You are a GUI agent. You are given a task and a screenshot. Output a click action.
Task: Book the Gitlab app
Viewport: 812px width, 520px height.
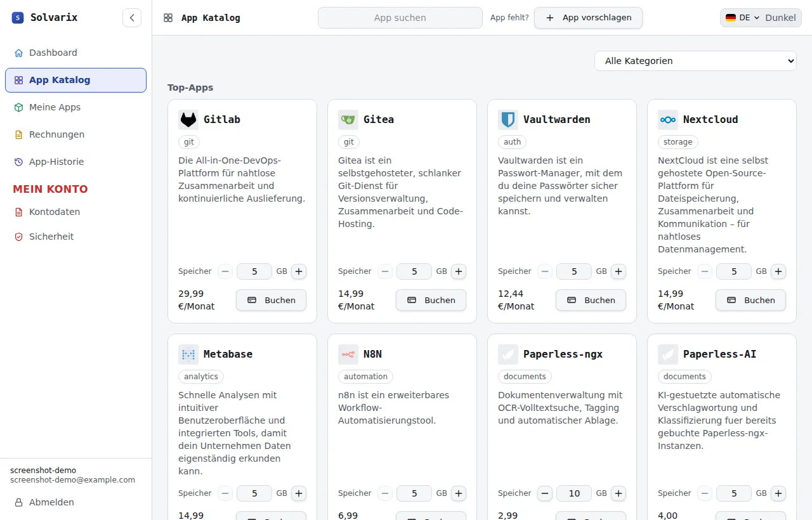point(271,300)
